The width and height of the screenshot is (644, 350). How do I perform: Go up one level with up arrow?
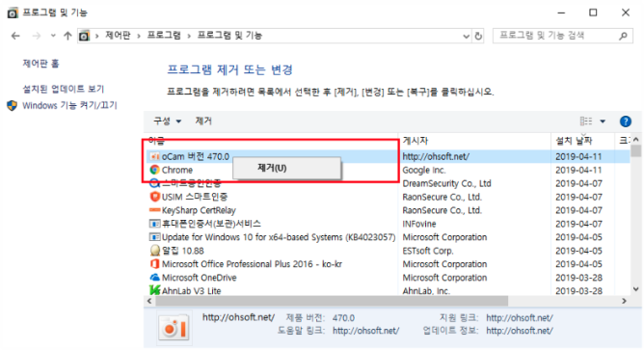point(67,36)
